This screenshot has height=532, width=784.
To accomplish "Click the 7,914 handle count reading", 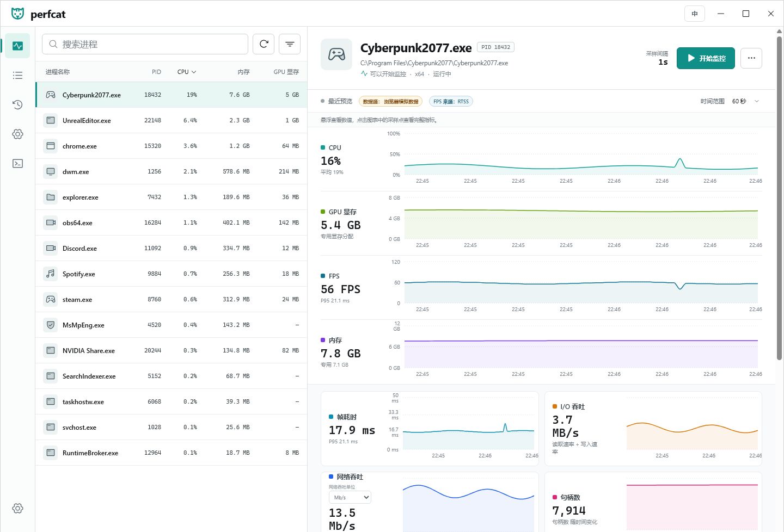I will pyautogui.click(x=569, y=511).
